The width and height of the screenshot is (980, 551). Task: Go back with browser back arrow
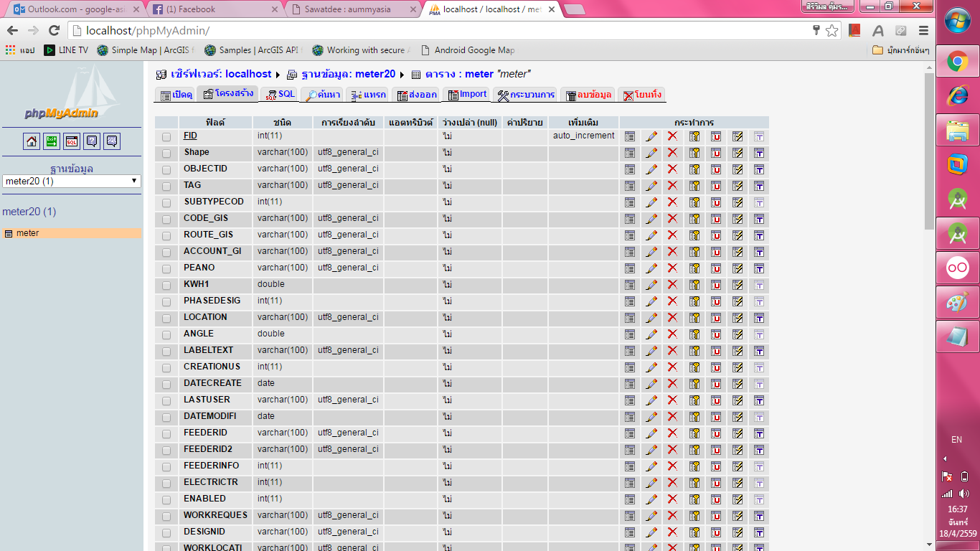point(12,30)
